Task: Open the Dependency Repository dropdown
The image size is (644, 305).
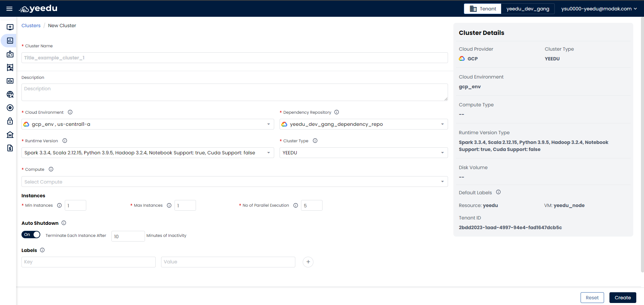Action: point(363,124)
